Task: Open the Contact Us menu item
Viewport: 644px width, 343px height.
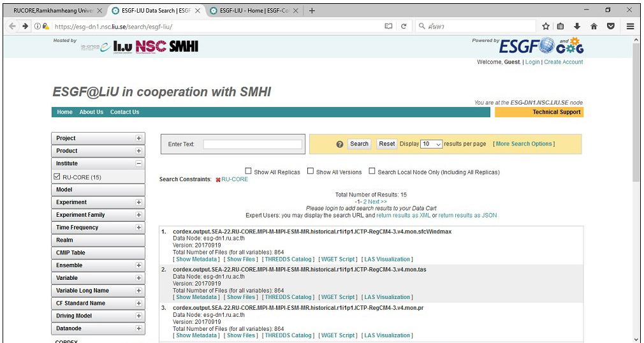Action: click(x=124, y=112)
